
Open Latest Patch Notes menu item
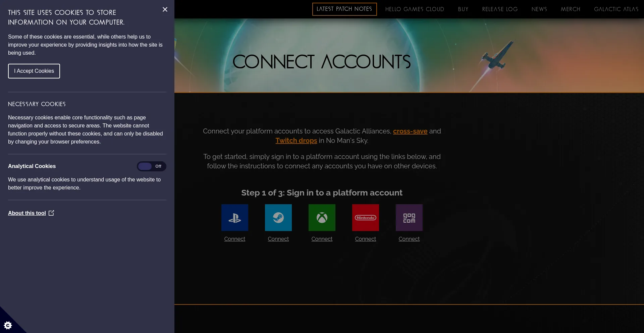tap(344, 9)
